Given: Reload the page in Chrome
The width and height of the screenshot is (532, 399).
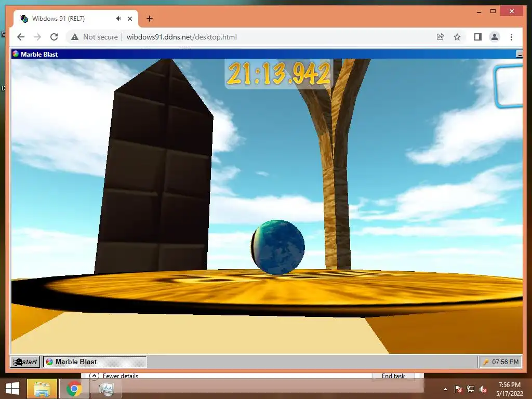Looking at the screenshot, I should (x=54, y=37).
